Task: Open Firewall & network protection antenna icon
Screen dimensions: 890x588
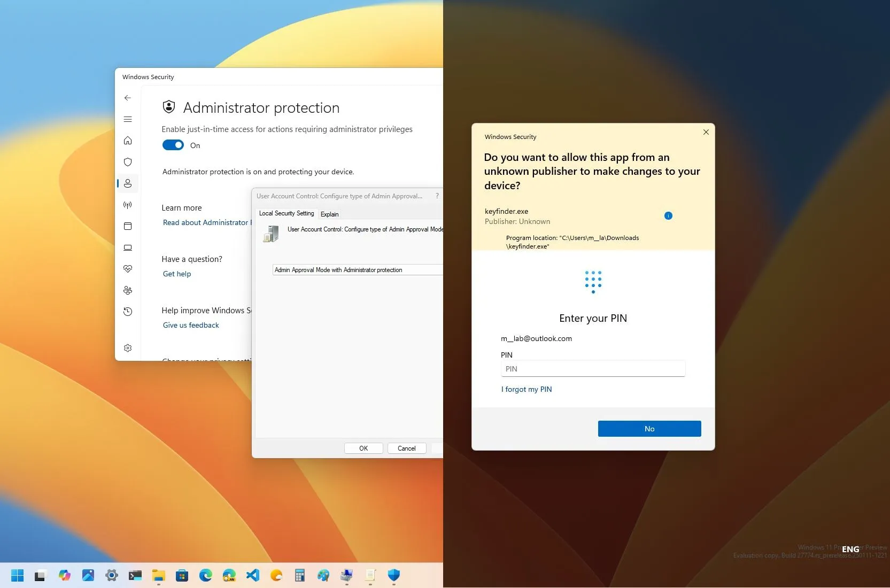Action: point(127,205)
